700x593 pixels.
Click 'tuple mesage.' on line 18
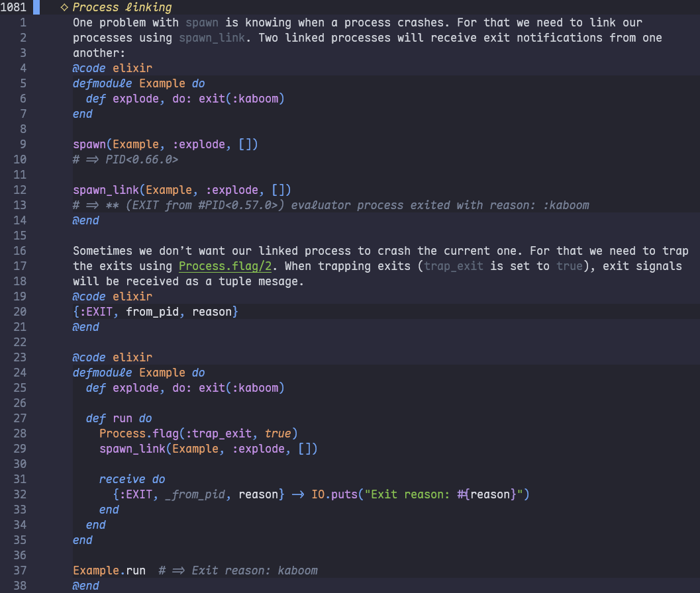[x=261, y=281]
